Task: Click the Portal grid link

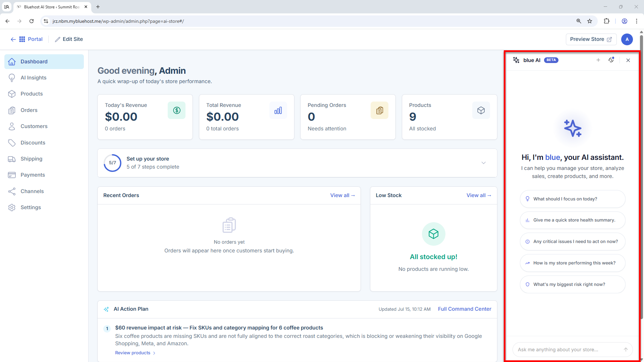Action: 31,39
